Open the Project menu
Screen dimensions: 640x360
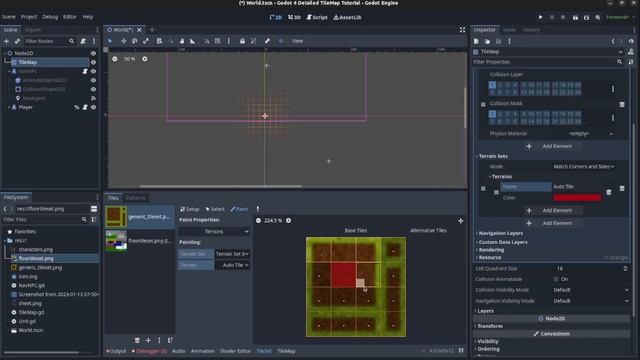29,17
